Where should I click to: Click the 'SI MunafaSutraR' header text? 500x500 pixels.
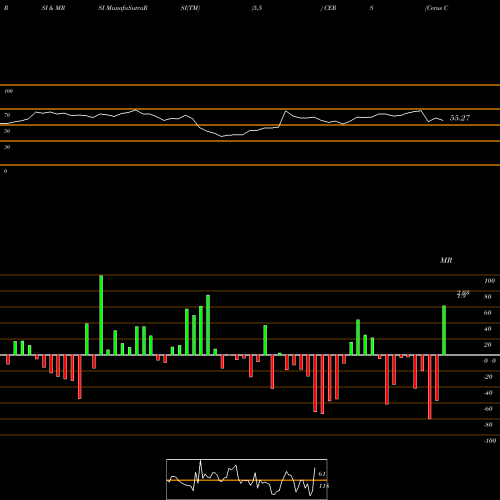(123, 8)
